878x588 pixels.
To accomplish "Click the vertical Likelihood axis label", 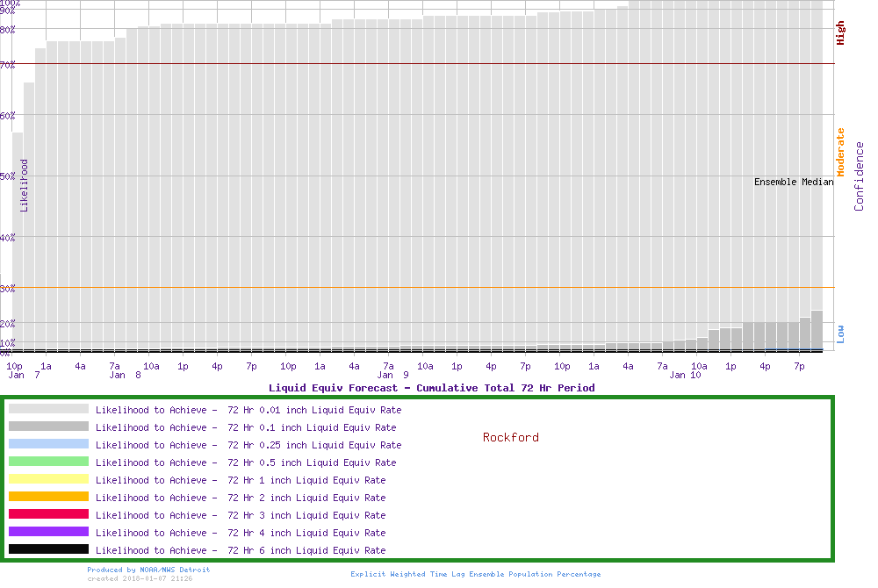I will click(24, 185).
